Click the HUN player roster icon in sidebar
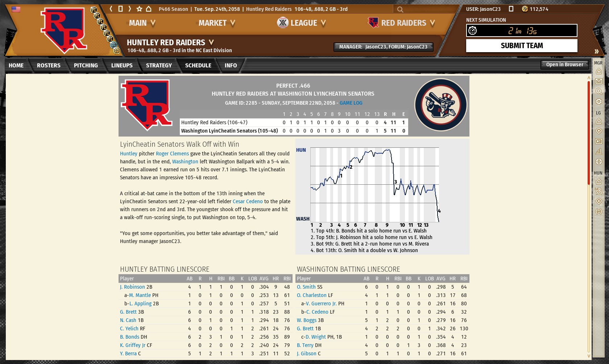Image resolution: width=609 pixels, height=364 pixels. 599,191
